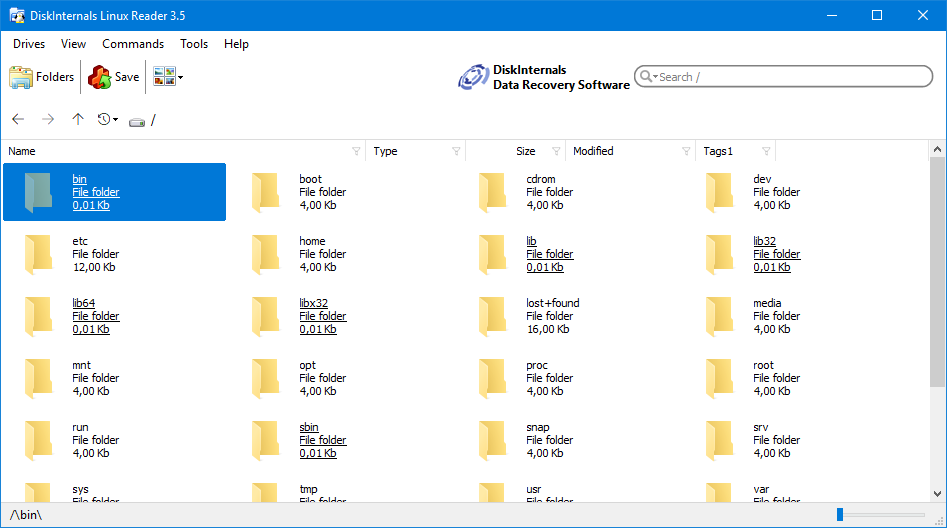Screen dimensions: 947x528
Task: Open the navigation history dropdown
Action: click(108, 119)
